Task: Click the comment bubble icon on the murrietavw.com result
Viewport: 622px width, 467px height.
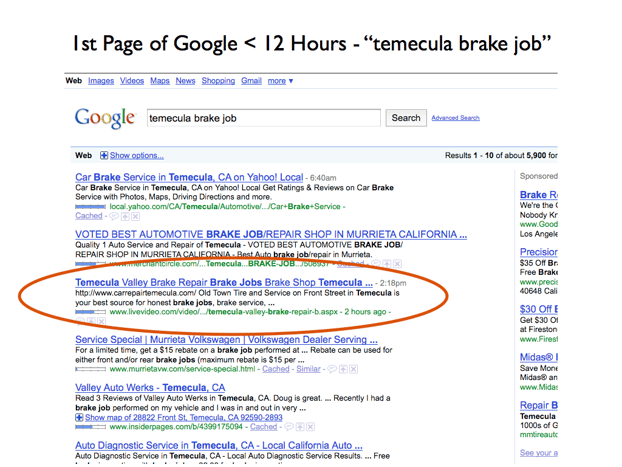Action: click(332, 369)
